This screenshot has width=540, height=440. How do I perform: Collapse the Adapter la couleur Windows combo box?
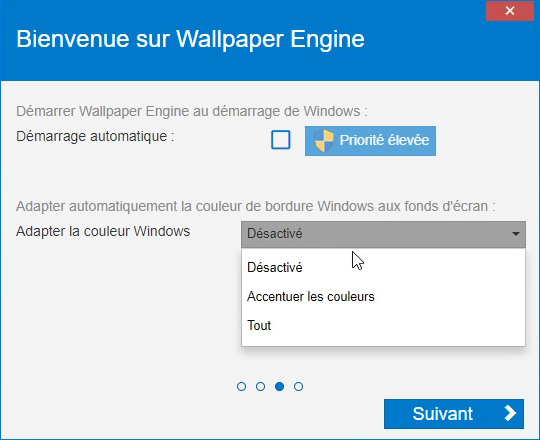pos(383,234)
